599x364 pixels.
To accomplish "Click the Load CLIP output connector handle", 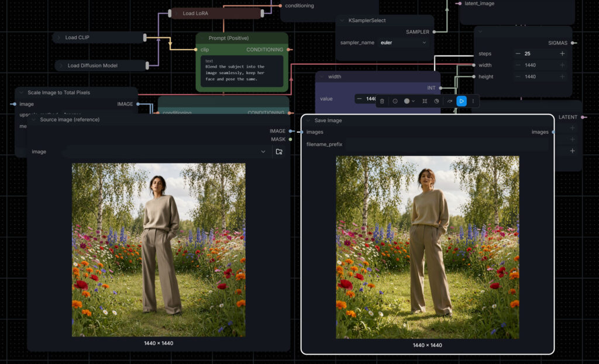I will (145, 37).
